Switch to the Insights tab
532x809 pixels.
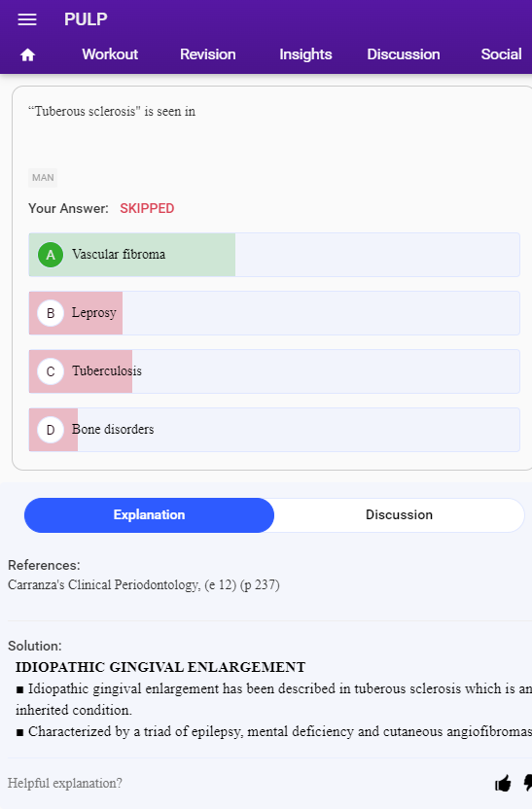click(305, 54)
